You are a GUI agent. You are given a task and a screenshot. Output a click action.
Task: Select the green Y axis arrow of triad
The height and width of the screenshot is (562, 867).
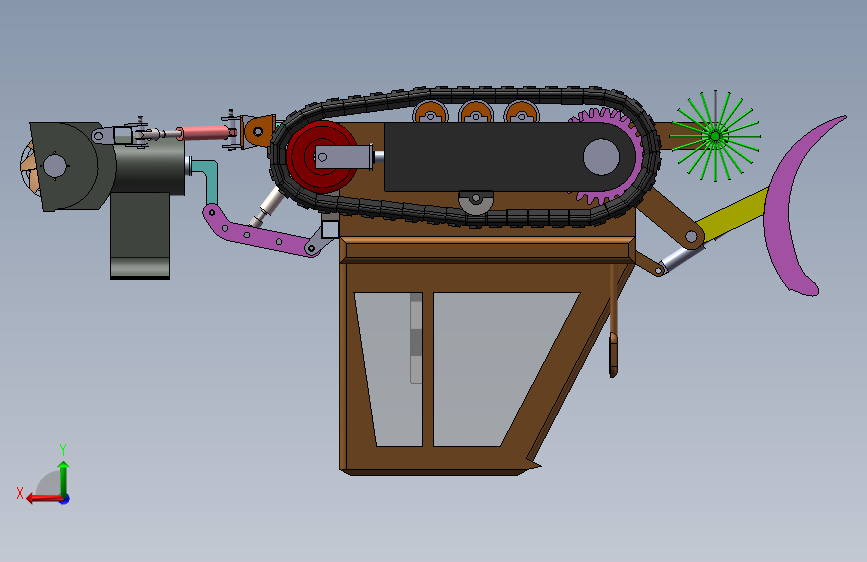[x=64, y=478]
